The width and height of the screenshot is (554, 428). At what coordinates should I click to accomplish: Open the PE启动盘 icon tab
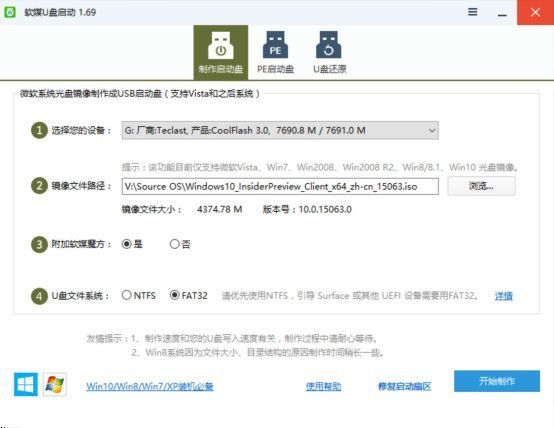click(x=275, y=52)
